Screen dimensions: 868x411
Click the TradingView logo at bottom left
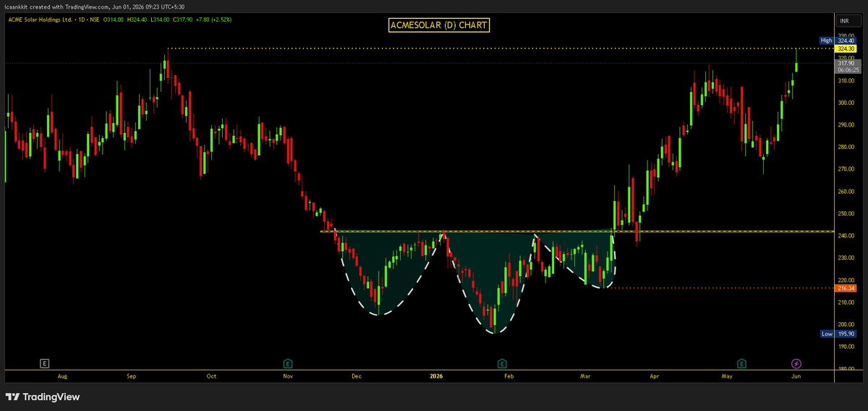pyautogui.click(x=43, y=397)
